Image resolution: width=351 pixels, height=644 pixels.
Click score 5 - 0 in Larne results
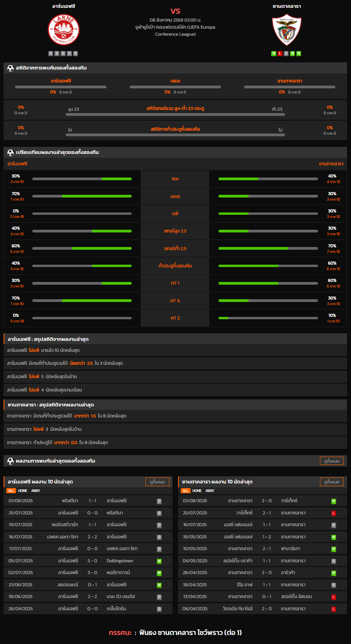tap(92, 561)
